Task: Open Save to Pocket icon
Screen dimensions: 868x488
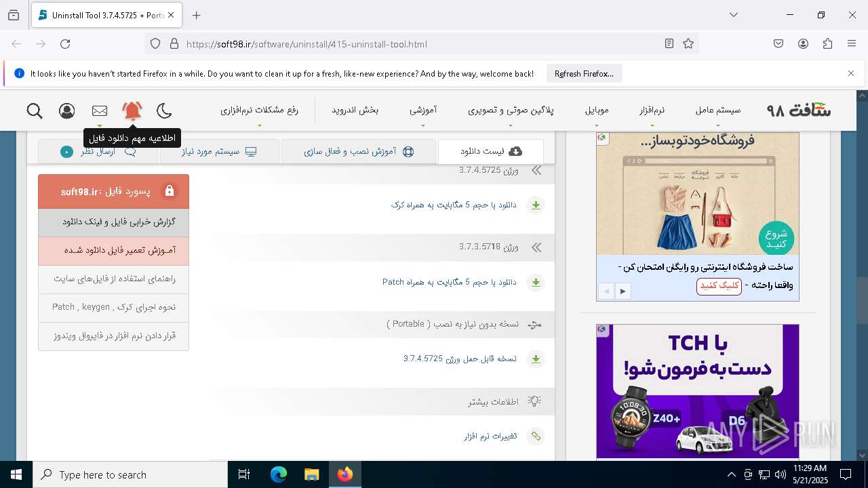Action: click(778, 44)
